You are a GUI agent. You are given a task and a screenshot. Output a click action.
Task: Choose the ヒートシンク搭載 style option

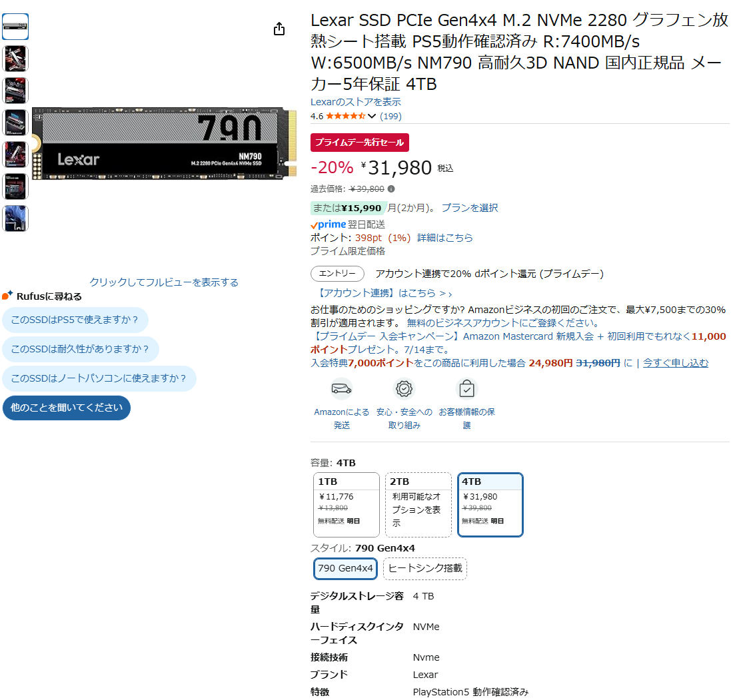(x=425, y=568)
